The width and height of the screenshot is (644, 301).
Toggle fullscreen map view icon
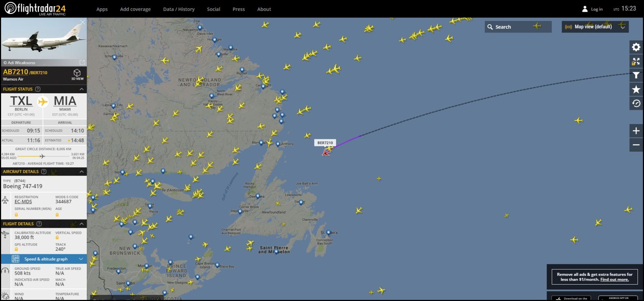636,61
